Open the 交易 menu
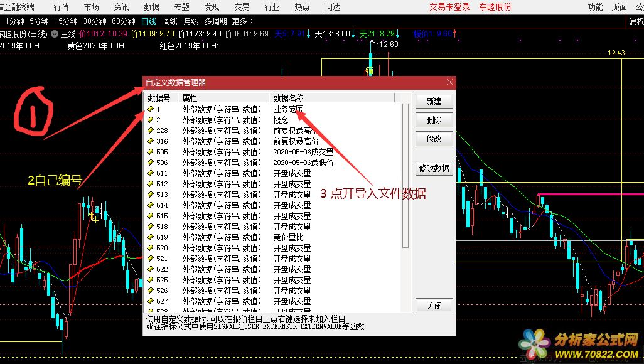Image resolution: width=644 pixels, height=364 pixels. (x=242, y=7)
